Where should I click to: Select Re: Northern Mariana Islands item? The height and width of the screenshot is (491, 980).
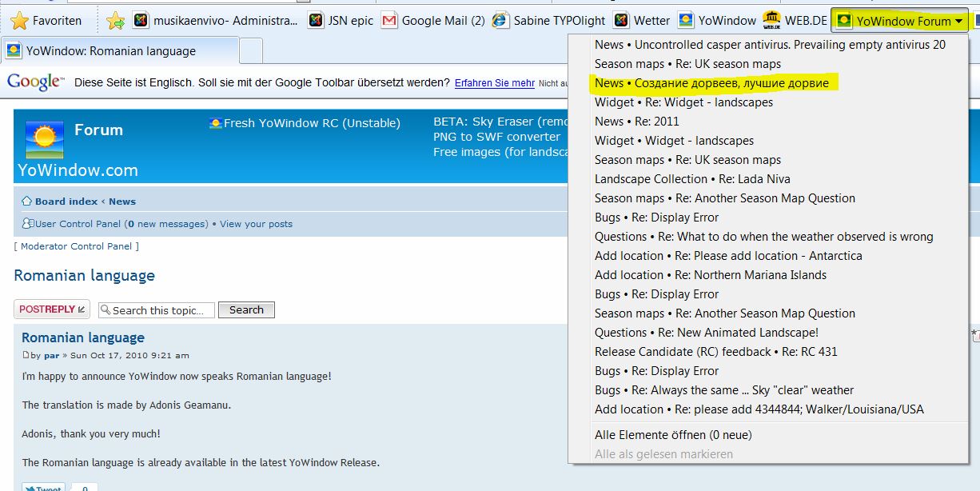pyautogui.click(x=711, y=275)
